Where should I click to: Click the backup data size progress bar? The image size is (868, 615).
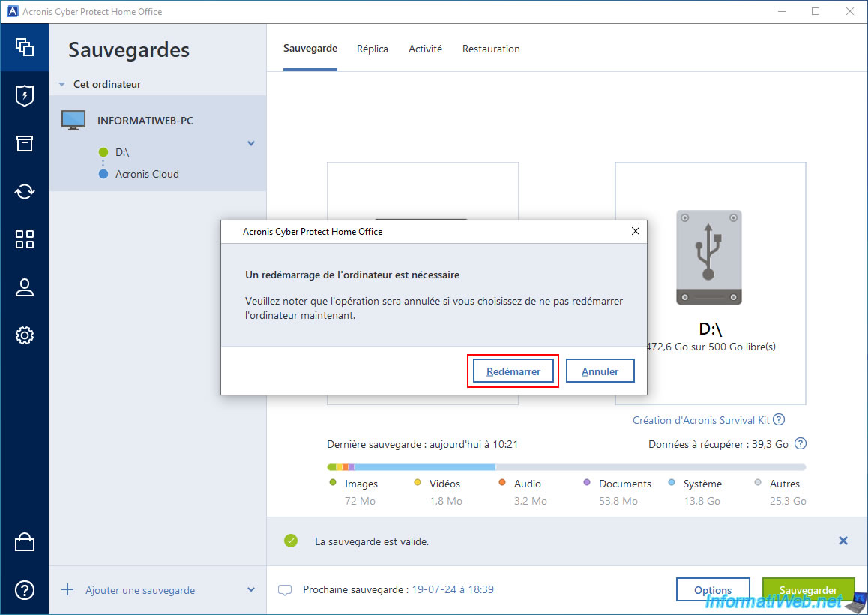567,467
